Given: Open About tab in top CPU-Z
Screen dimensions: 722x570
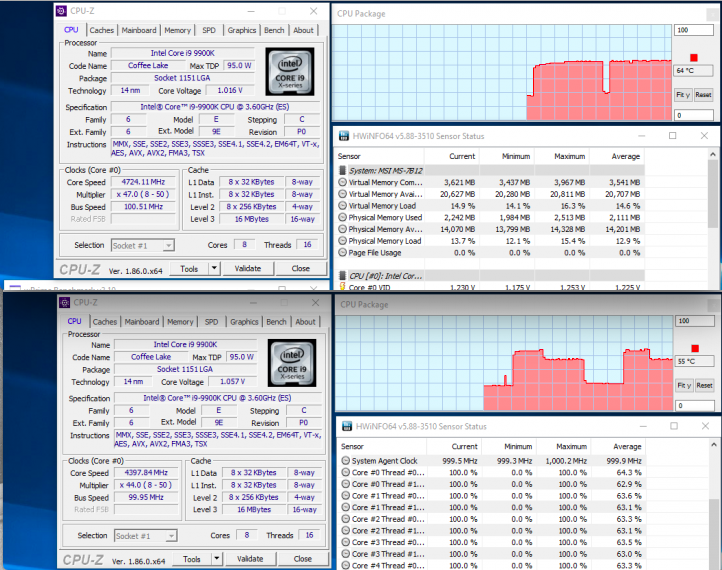Looking at the screenshot, I should [303, 30].
